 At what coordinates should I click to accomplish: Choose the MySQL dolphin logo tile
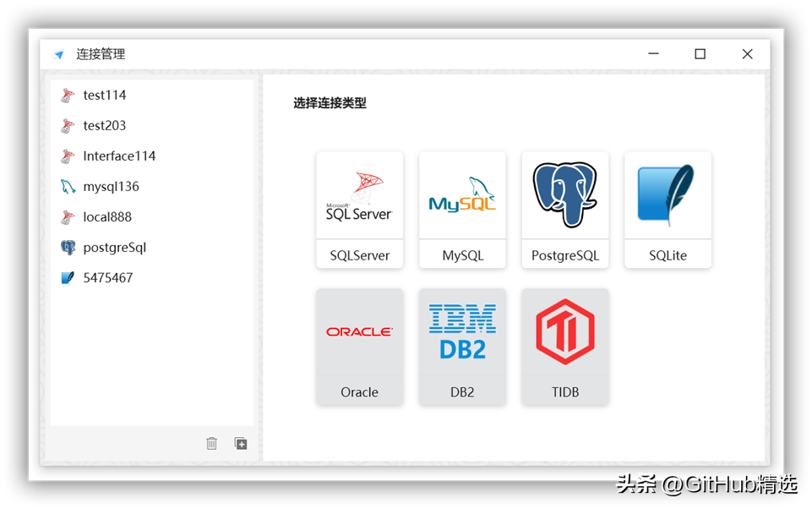(462, 210)
